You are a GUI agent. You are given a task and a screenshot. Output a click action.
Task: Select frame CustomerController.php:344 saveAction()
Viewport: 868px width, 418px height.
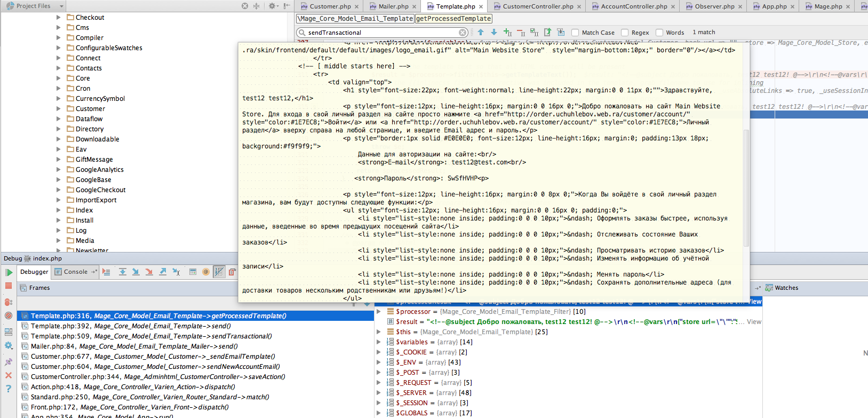pos(196,377)
